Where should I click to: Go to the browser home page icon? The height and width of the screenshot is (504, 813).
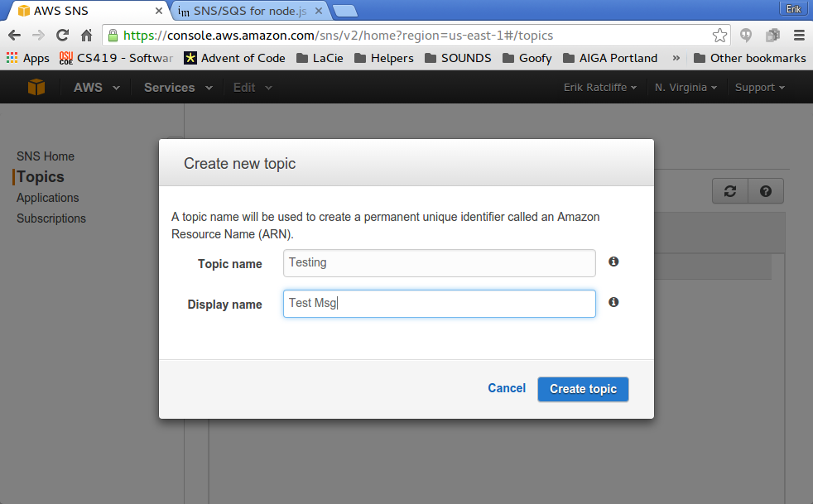click(86, 36)
